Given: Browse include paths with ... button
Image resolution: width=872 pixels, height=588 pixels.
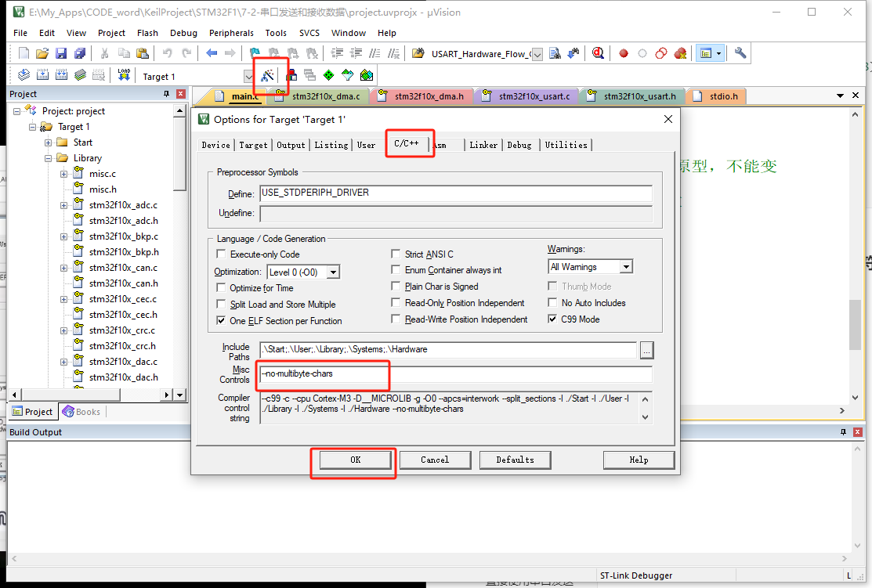Looking at the screenshot, I should [x=646, y=350].
